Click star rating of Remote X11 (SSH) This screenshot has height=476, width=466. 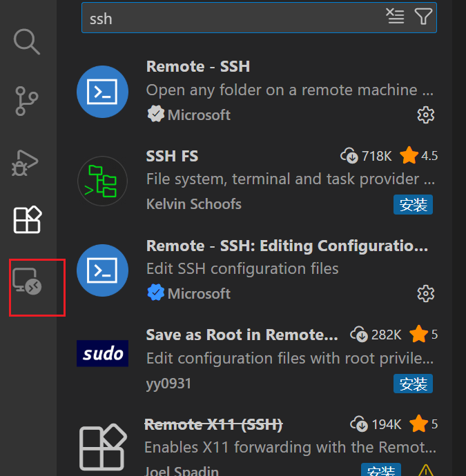pos(423,424)
